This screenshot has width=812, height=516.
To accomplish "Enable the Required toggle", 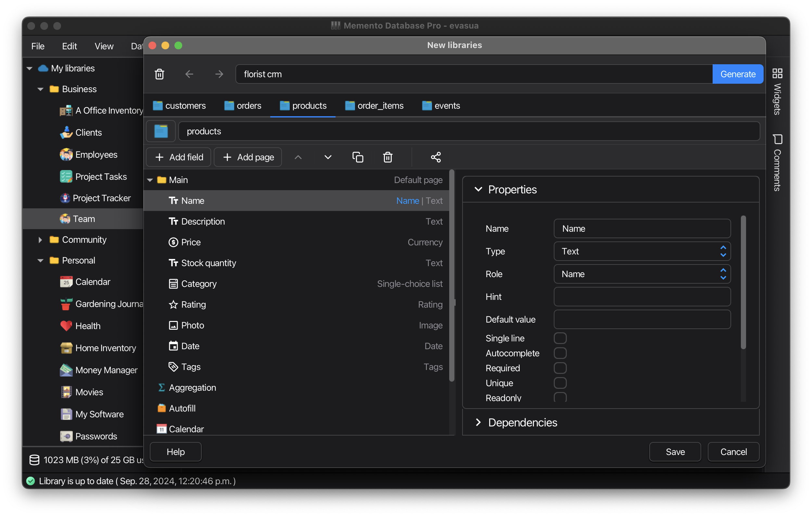I will click(560, 368).
